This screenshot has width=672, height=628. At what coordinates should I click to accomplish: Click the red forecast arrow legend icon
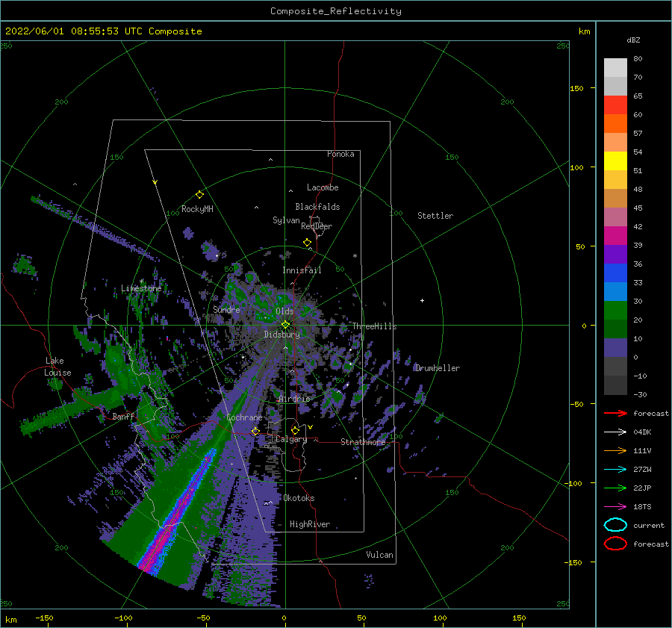click(x=615, y=413)
